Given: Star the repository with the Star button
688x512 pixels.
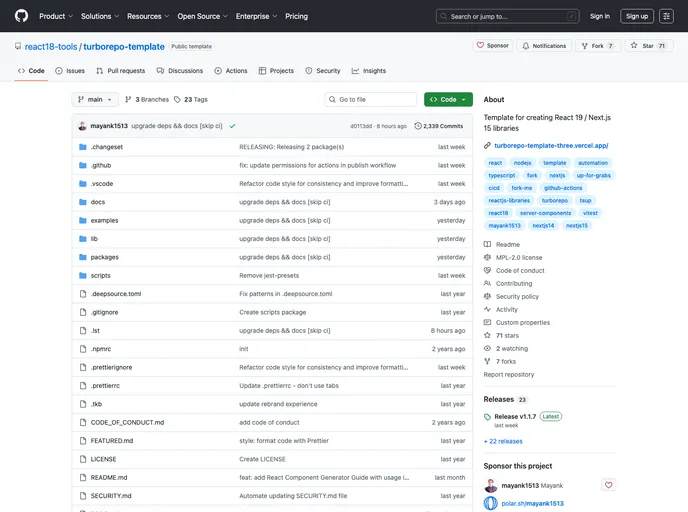Looking at the screenshot, I should (649, 46).
